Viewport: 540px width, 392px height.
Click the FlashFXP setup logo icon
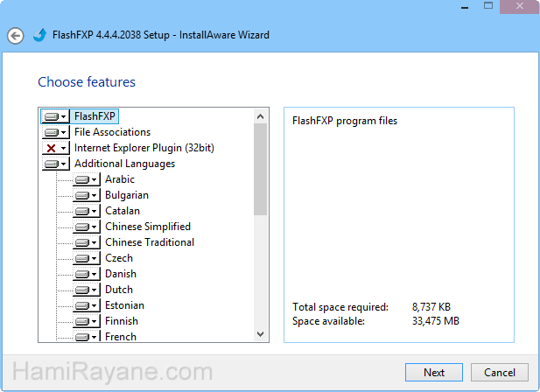tap(40, 35)
